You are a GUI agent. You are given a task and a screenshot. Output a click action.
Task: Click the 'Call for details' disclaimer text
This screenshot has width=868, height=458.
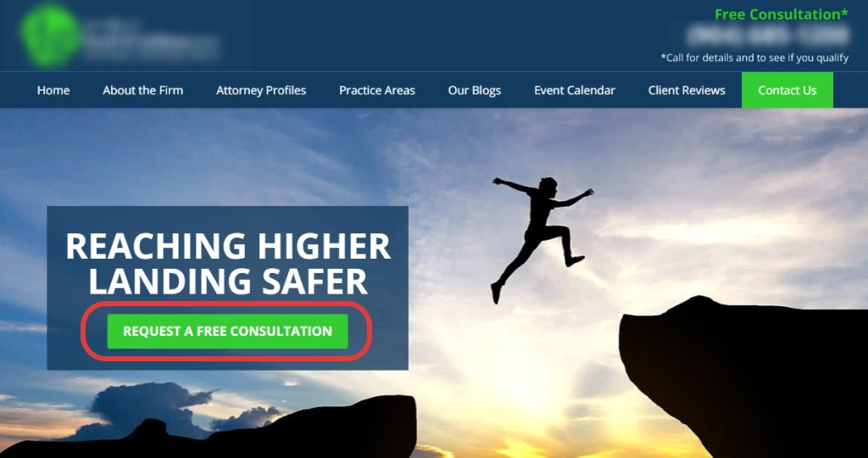754,58
